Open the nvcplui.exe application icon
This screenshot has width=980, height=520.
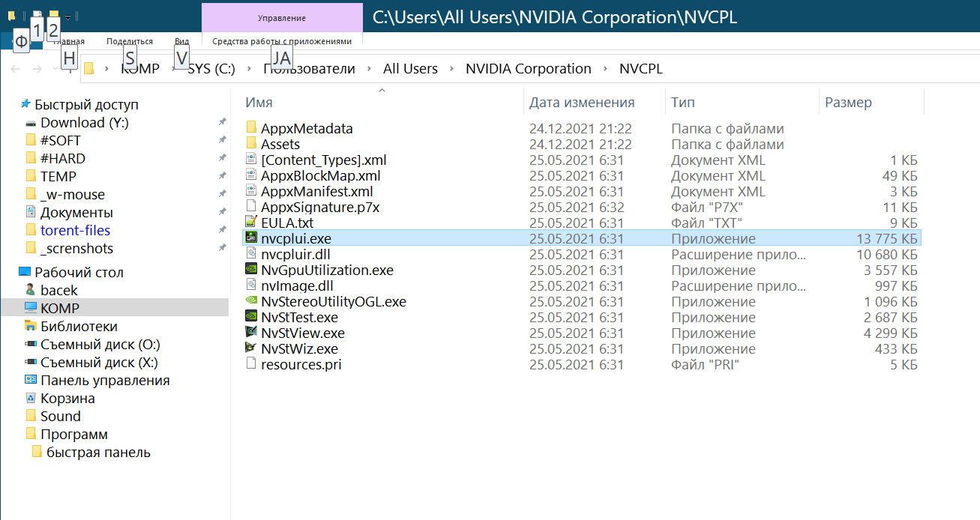252,238
